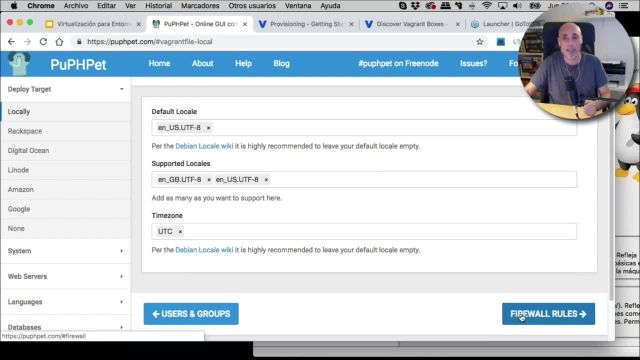Select Rackspace deploy target
Screen dimensions: 640x360
[x=65, y=131]
